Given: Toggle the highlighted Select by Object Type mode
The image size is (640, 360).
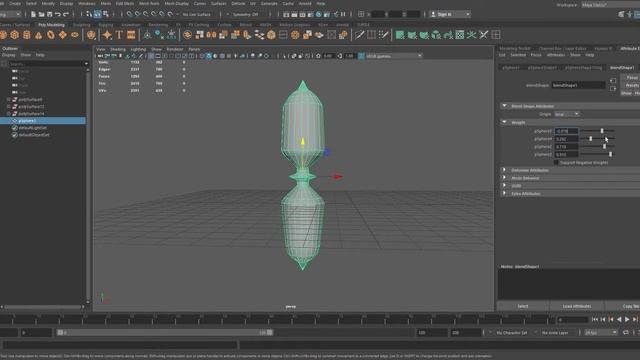Looking at the screenshot, I should [98, 14].
